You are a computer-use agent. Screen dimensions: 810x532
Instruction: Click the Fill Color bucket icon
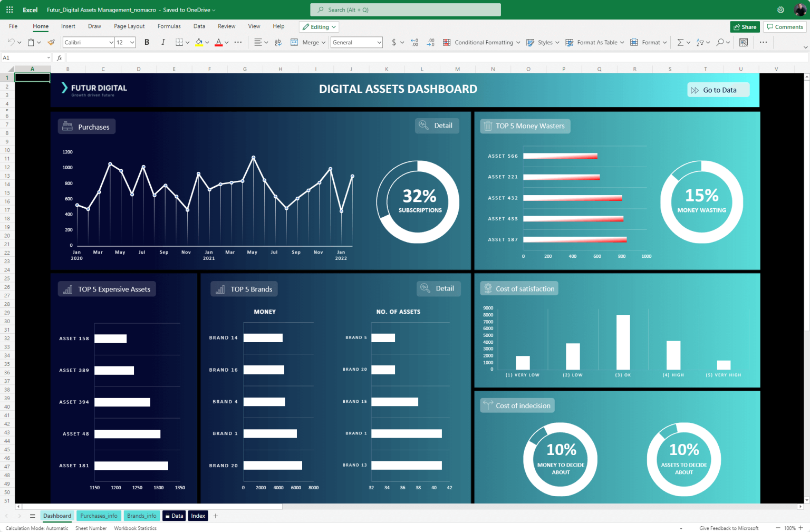[x=199, y=42]
